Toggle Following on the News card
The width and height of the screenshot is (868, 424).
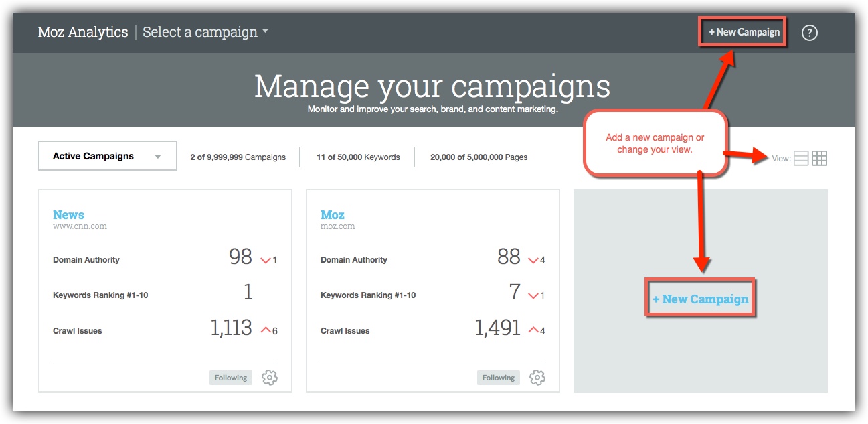[x=231, y=378]
